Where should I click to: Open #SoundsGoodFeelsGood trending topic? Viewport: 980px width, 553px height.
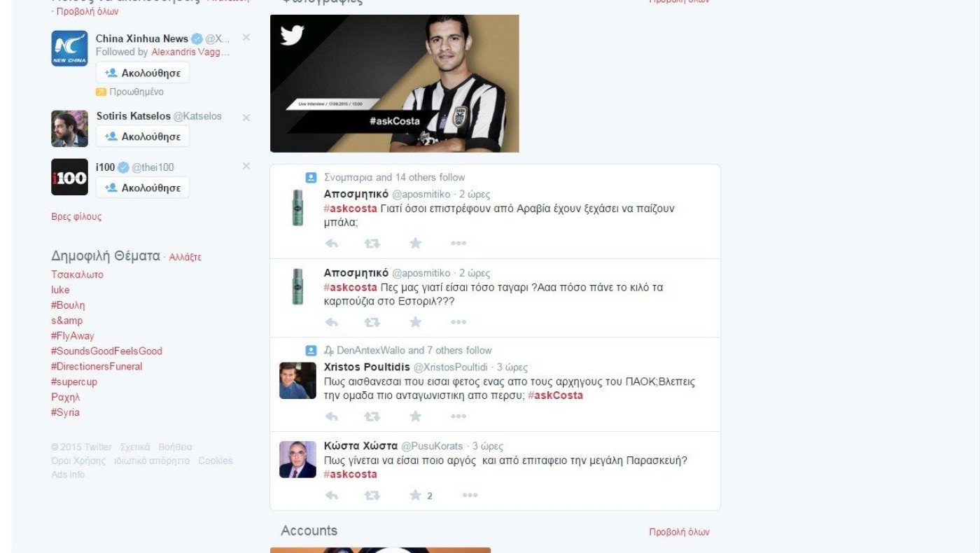pyautogui.click(x=106, y=351)
